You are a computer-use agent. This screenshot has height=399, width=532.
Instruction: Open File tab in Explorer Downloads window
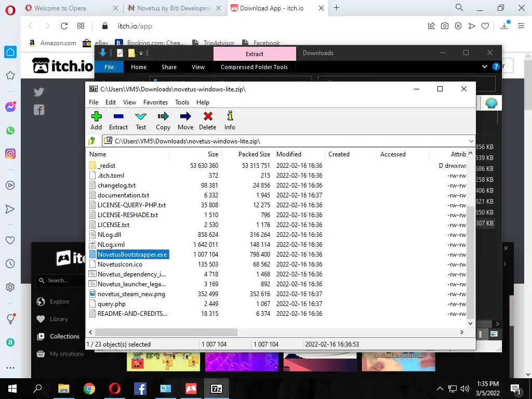click(109, 67)
